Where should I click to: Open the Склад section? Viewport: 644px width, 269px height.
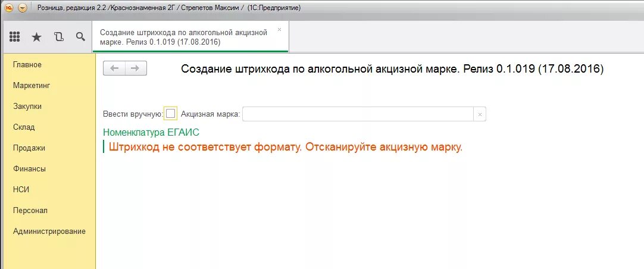point(24,127)
